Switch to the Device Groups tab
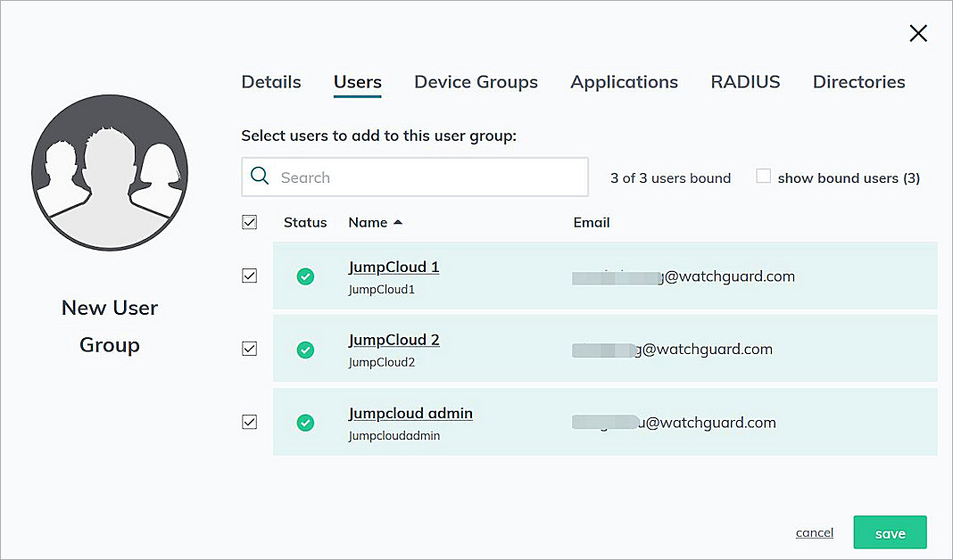Image resolution: width=953 pixels, height=560 pixels. coord(476,82)
